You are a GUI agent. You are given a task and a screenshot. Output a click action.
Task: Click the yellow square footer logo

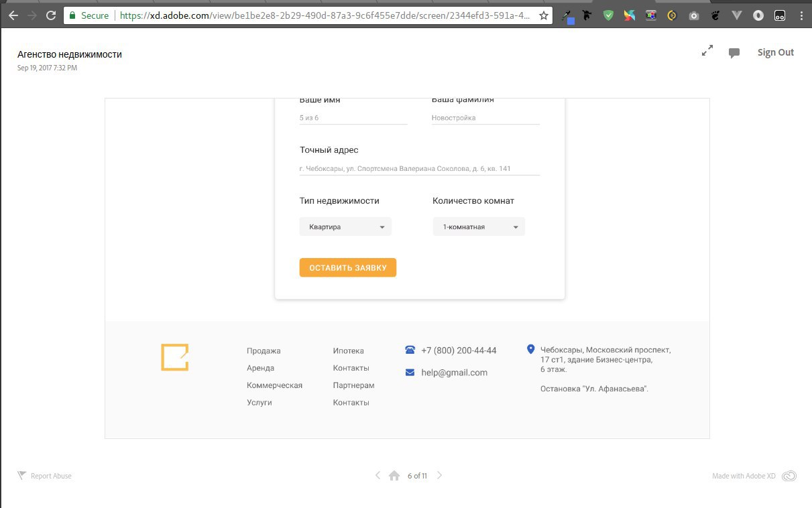[175, 357]
